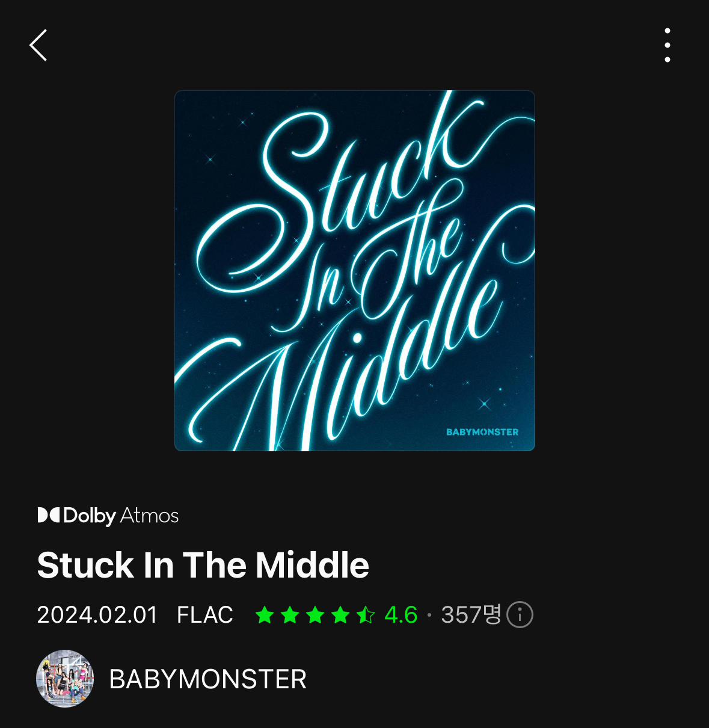Click the Atmos word in the badge
This screenshot has width=709, height=728.
pyautogui.click(x=149, y=516)
